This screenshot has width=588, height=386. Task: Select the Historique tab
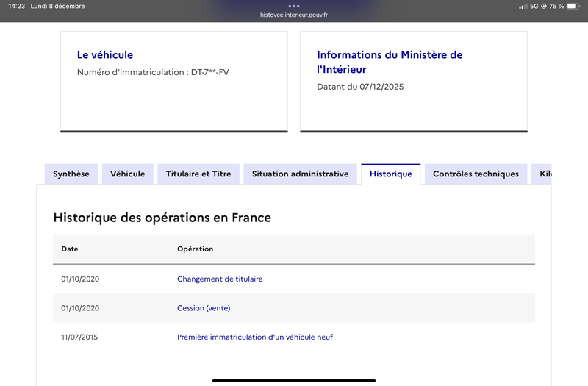[x=391, y=174]
